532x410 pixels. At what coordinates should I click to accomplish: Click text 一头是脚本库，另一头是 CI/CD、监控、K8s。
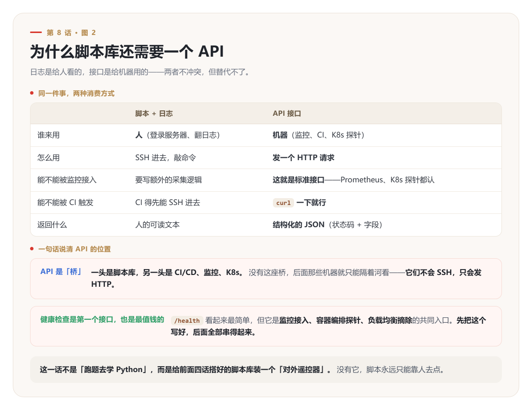tap(167, 273)
